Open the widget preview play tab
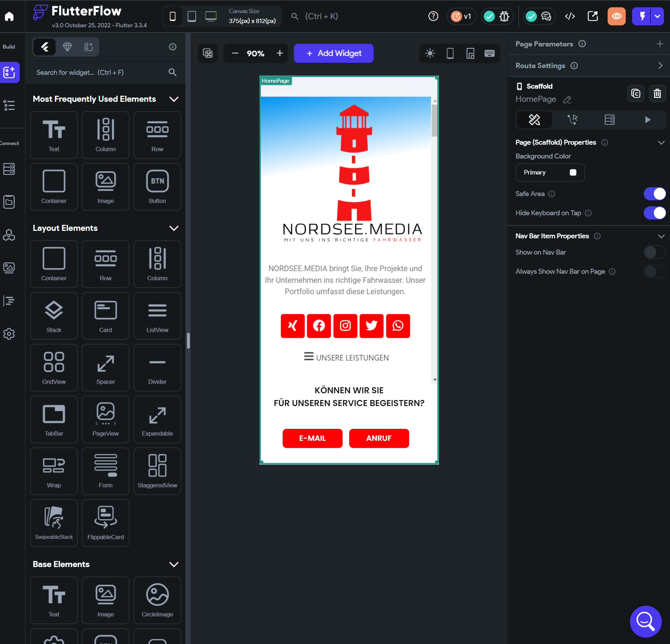Screen dimensions: 670x644 (x=647, y=120)
